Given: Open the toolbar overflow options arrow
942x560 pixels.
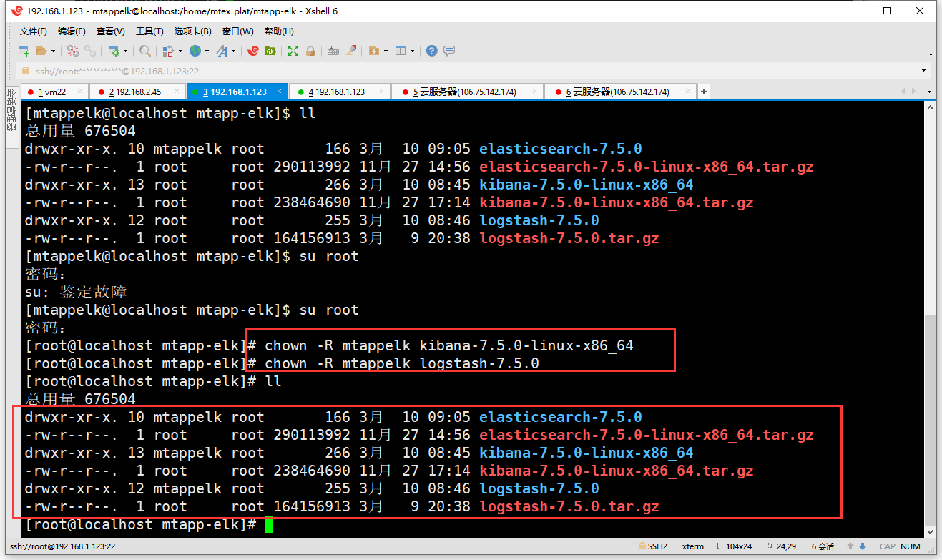Looking at the screenshot, I should (931, 54).
